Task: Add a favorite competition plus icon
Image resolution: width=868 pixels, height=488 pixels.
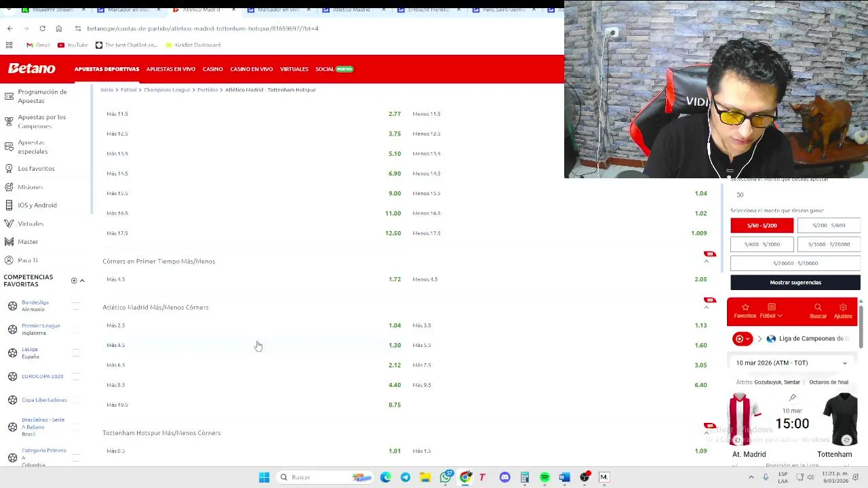Action: click(74, 281)
